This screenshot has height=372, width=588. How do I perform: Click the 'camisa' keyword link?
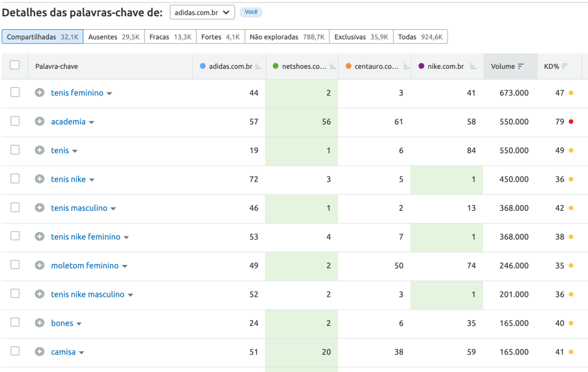[63, 352]
